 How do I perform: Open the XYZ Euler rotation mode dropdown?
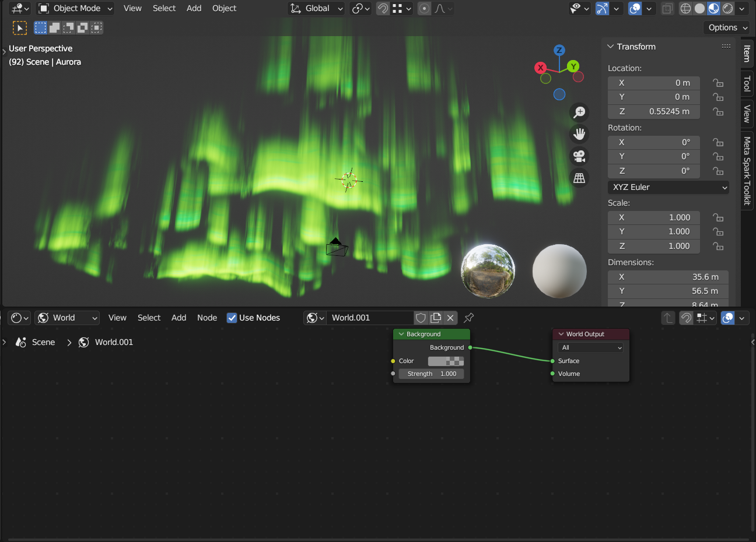click(x=668, y=187)
